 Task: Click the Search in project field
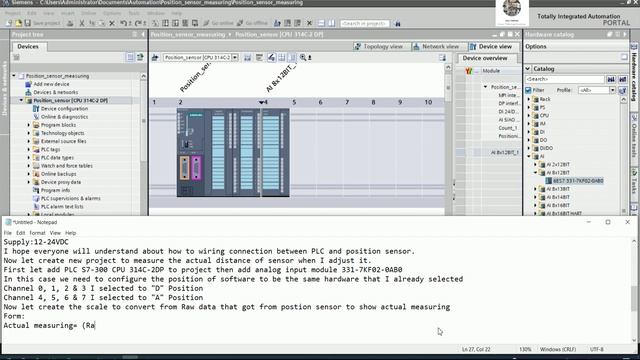coord(364,23)
